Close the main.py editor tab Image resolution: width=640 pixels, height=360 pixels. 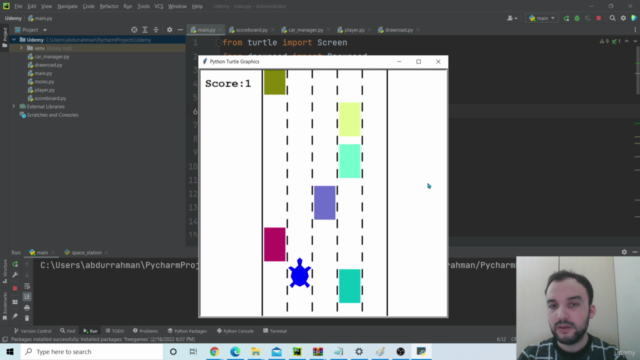220,30
